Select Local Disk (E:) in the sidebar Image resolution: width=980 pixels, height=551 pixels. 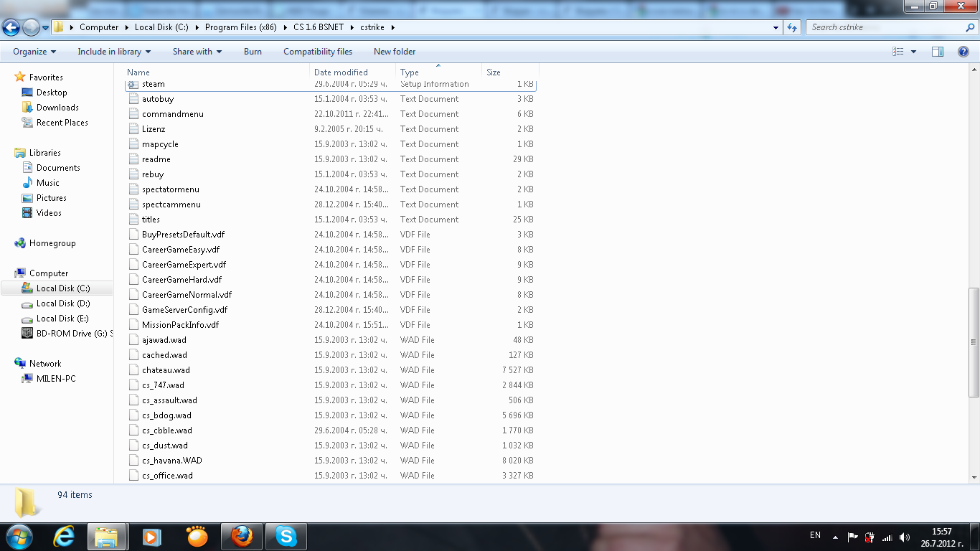[62, 319]
